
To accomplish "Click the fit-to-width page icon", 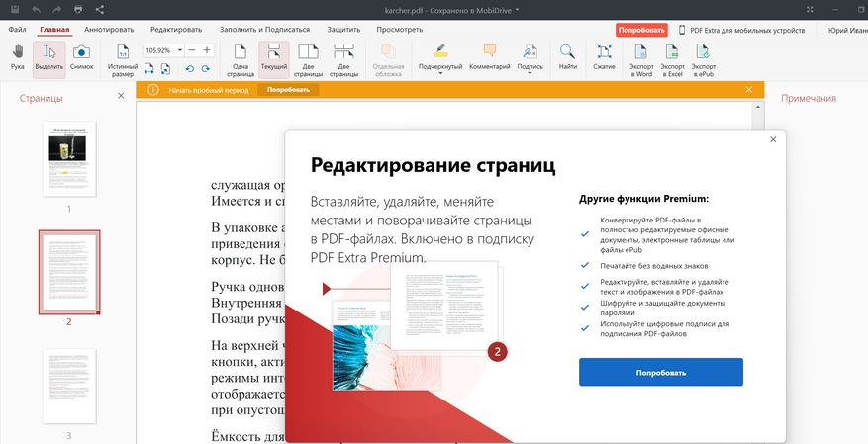I will [148, 68].
